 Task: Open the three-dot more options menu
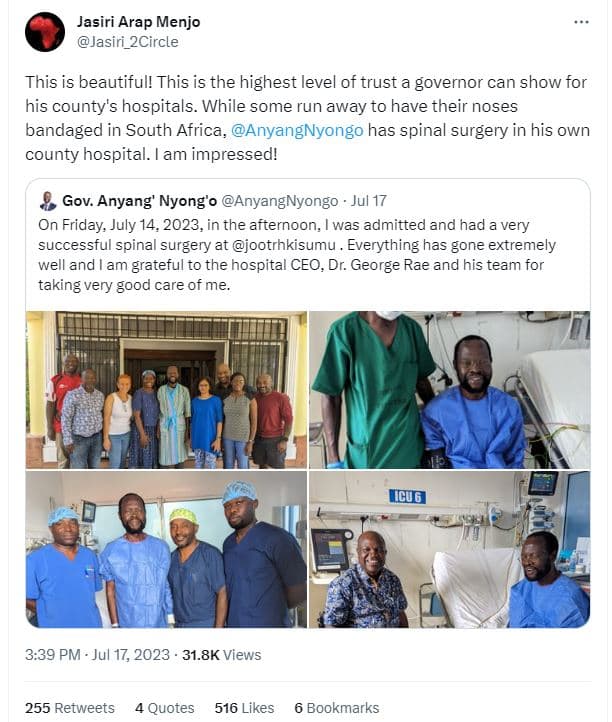tap(581, 22)
